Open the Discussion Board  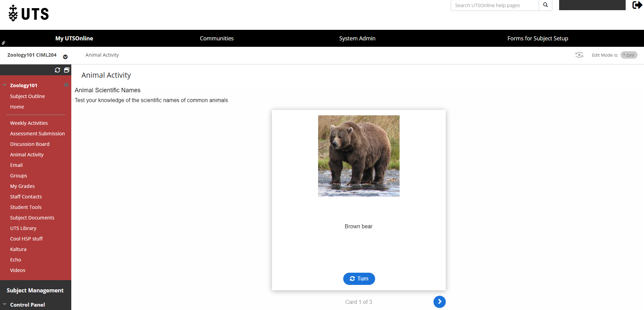30,144
